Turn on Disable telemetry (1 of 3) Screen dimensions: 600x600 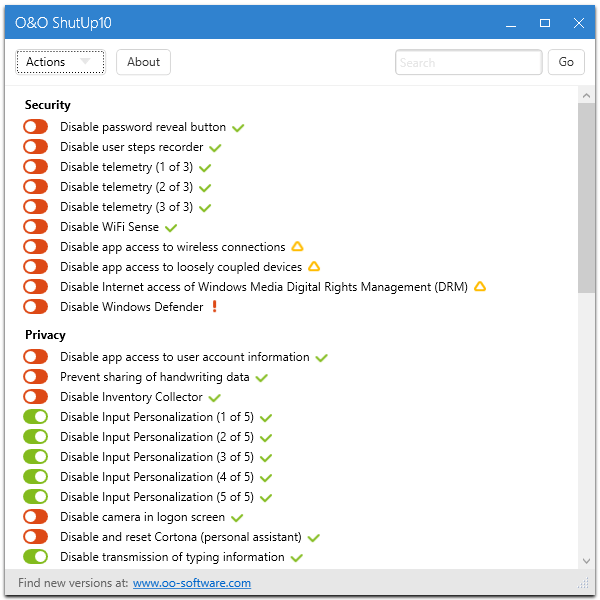(x=36, y=167)
